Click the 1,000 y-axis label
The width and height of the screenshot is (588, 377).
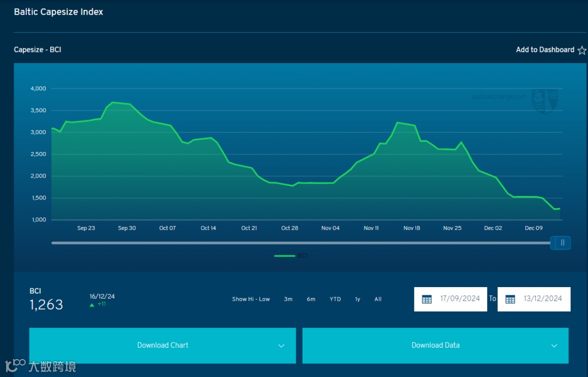coord(39,220)
